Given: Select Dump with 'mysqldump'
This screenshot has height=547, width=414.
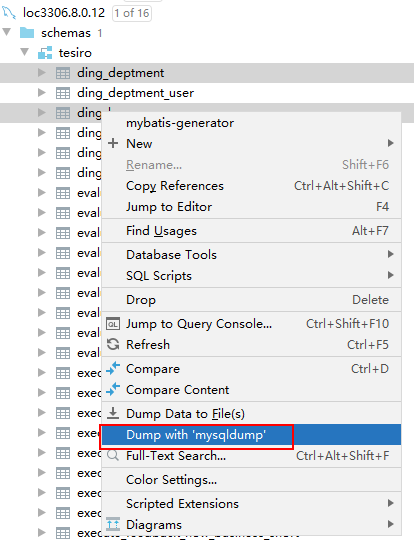Looking at the screenshot, I should click(x=251, y=435).
